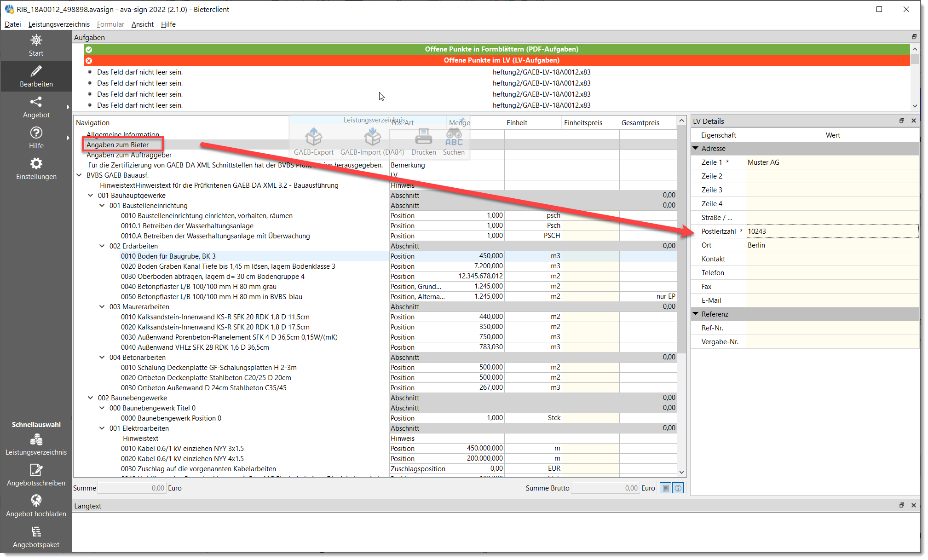Select 0010 Kabel NYY 3x1.5 position
Screen dimensions: 928x560
coord(182,448)
